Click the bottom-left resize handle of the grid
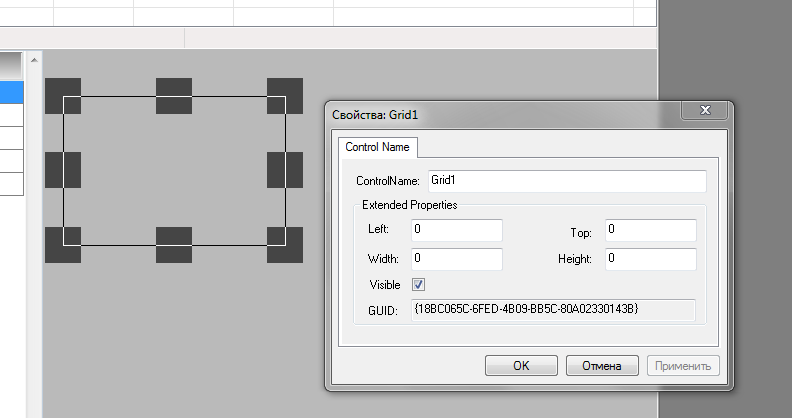Viewport: 792px width, 418px height. click(x=63, y=245)
